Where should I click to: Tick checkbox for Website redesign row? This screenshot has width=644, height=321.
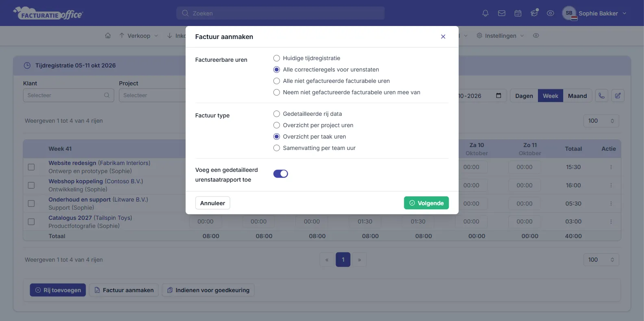coord(31,167)
